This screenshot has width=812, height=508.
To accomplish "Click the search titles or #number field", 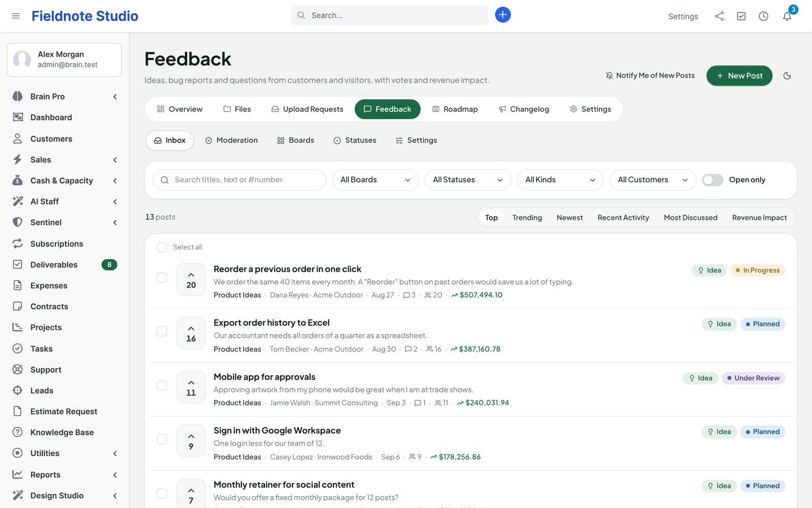I will 240,180.
